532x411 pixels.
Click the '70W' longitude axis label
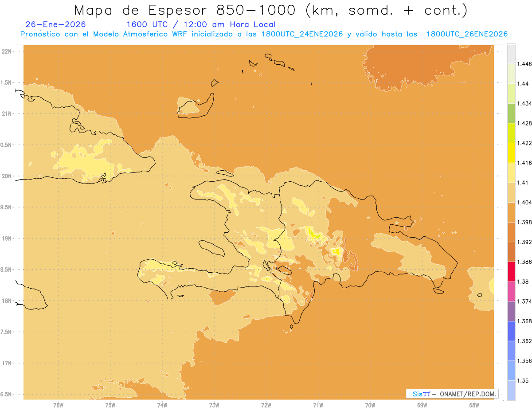(370, 405)
